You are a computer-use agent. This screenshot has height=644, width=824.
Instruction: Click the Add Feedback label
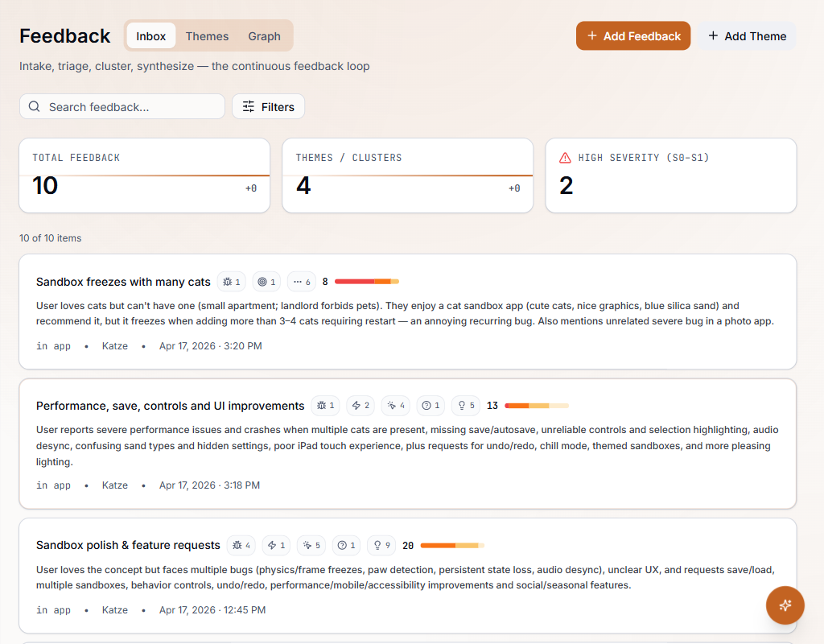(x=642, y=36)
